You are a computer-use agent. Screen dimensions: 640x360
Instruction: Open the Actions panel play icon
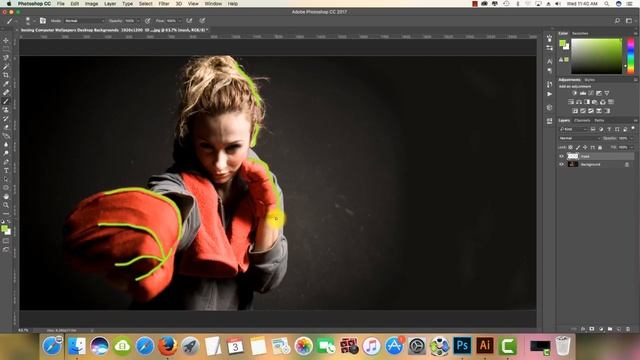[549, 94]
